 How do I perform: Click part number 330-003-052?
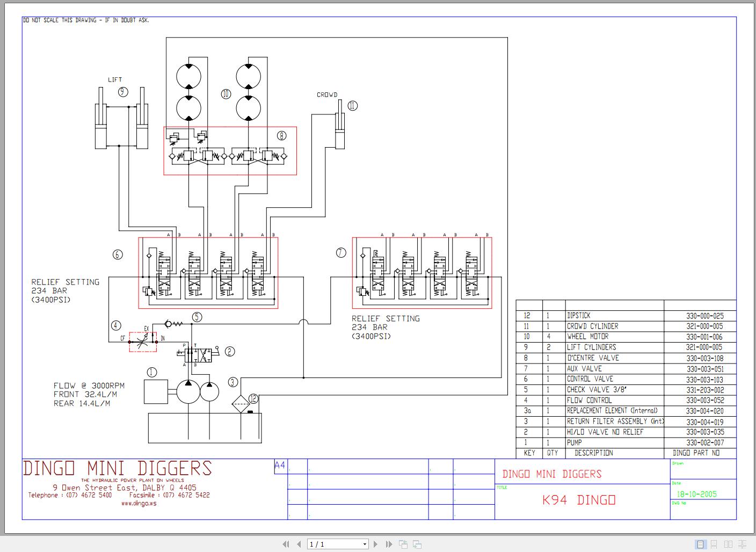tap(705, 401)
